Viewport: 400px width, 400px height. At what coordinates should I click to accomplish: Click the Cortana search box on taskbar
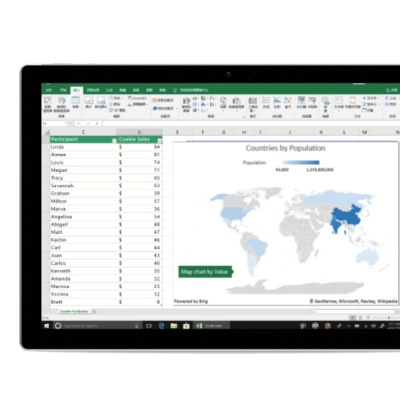(x=97, y=326)
